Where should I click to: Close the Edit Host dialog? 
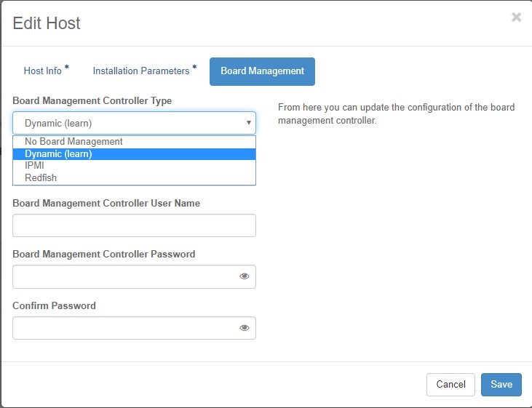tap(516, 17)
